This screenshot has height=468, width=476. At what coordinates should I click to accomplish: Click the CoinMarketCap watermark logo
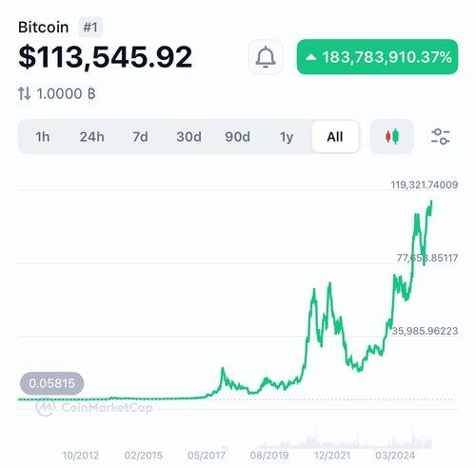(94, 408)
